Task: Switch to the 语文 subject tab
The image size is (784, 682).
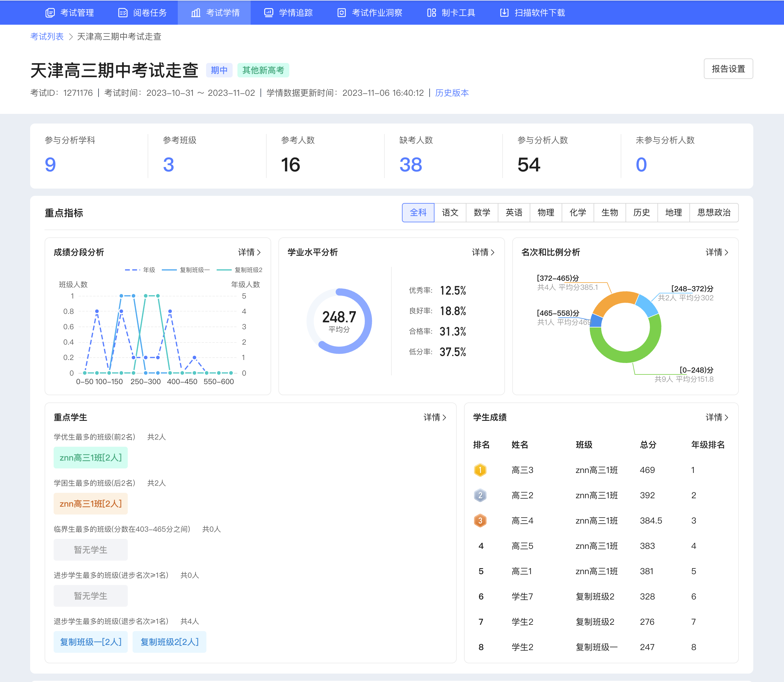Action: point(450,212)
